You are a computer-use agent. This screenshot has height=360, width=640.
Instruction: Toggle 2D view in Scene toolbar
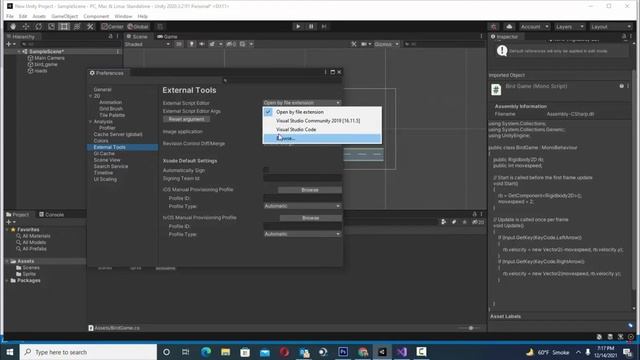pos(179,44)
